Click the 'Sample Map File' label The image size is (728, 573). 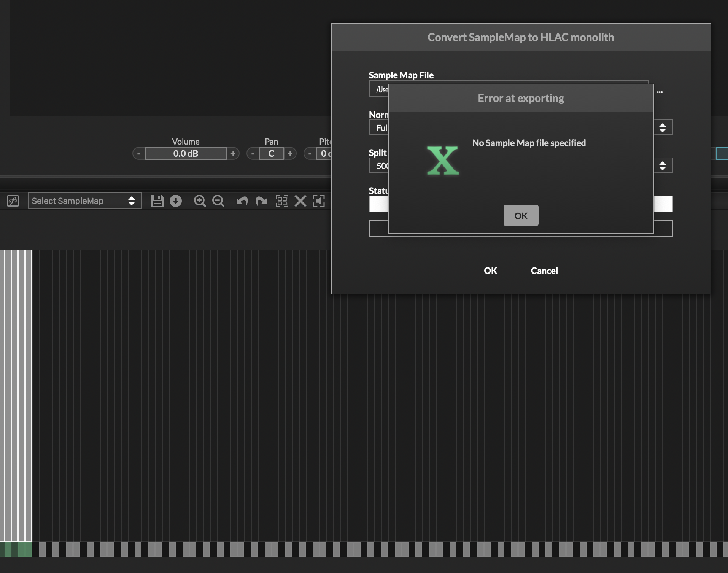click(401, 75)
